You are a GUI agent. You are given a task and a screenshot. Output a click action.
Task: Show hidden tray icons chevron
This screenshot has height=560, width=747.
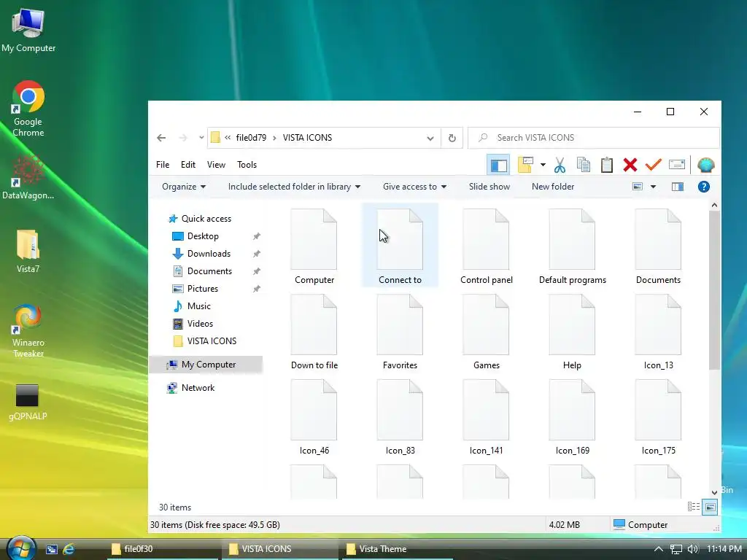click(x=659, y=549)
